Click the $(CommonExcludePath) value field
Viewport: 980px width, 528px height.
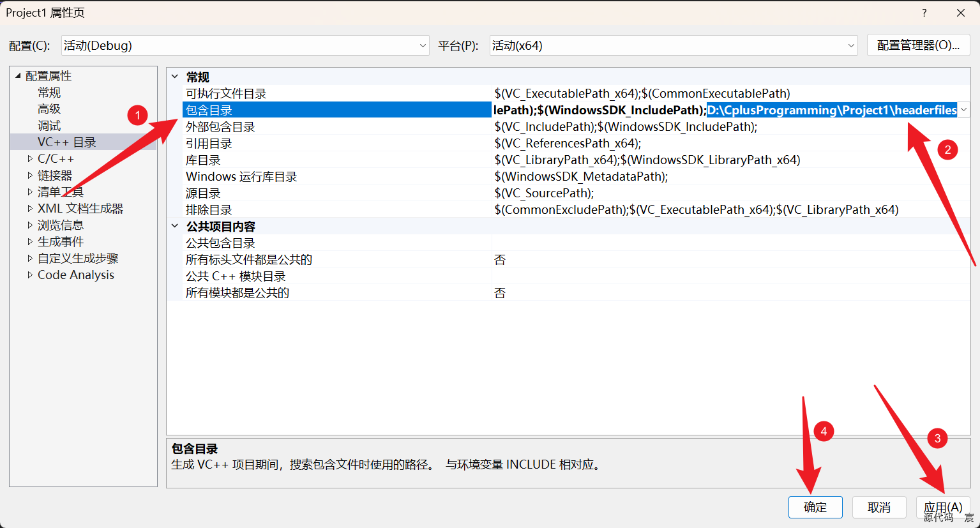(x=731, y=209)
